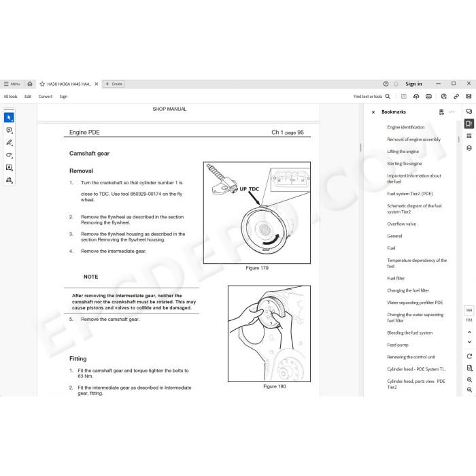Activate the text box tool
This screenshot has width=476, height=476.
click(x=9, y=167)
